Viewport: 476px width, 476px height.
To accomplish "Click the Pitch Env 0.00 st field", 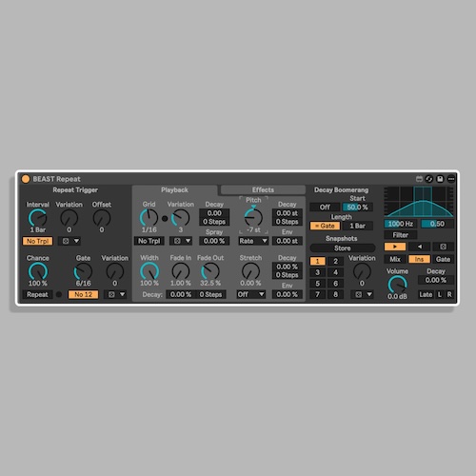I will pyautogui.click(x=288, y=241).
